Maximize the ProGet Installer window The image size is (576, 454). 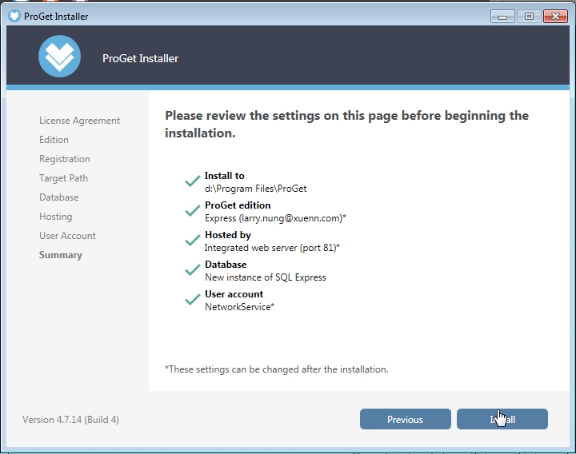tap(529, 17)
